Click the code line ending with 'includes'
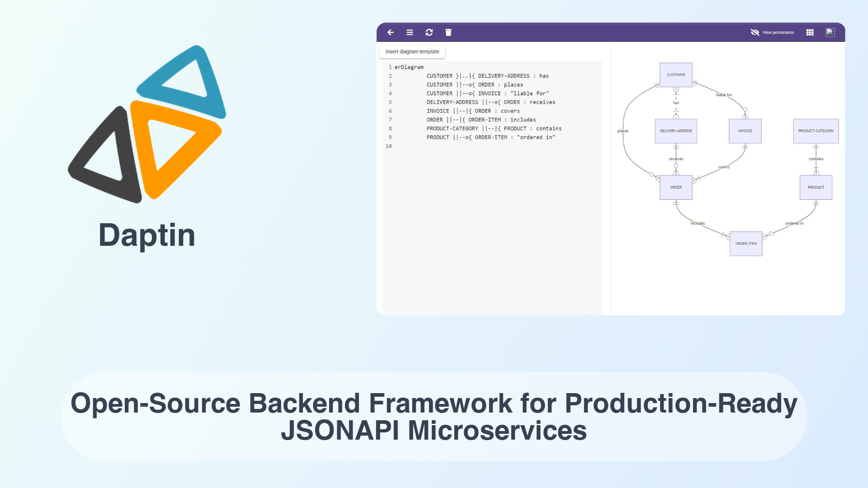 pos(481,120)
